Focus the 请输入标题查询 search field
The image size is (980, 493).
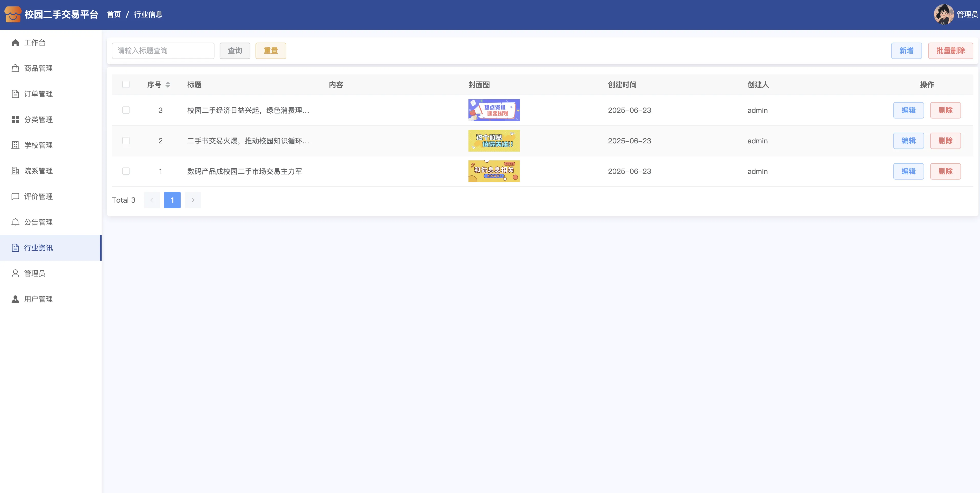point(163,51)
